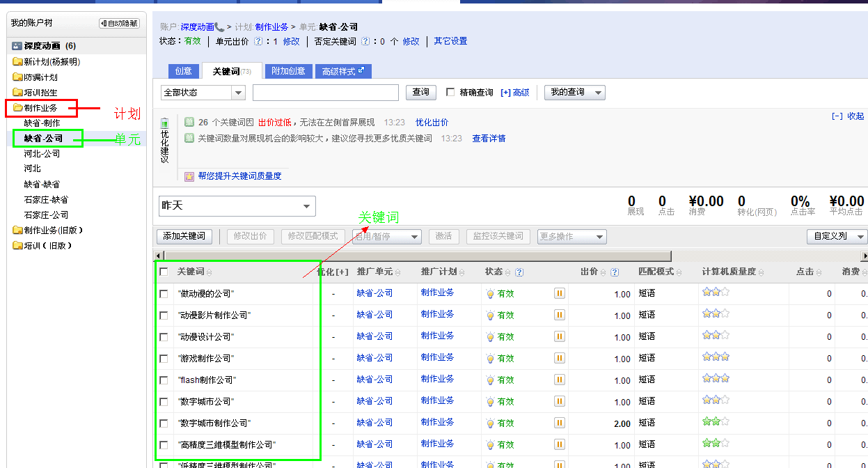Check the select-all checkbox in the keyword table
The image size is (868, 468).
click(x=164, y=272)
